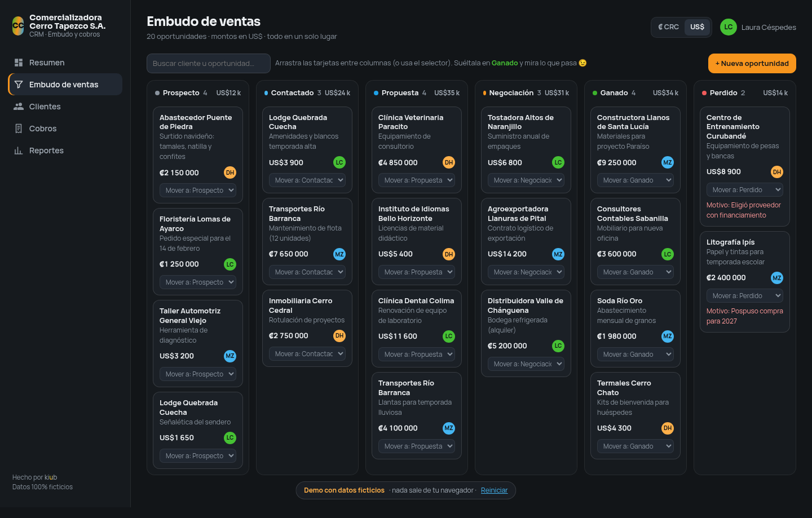
Task: Click DH avatar on Inmobiliaria Cerro Cedral card
Action: (x=339, y=336)
